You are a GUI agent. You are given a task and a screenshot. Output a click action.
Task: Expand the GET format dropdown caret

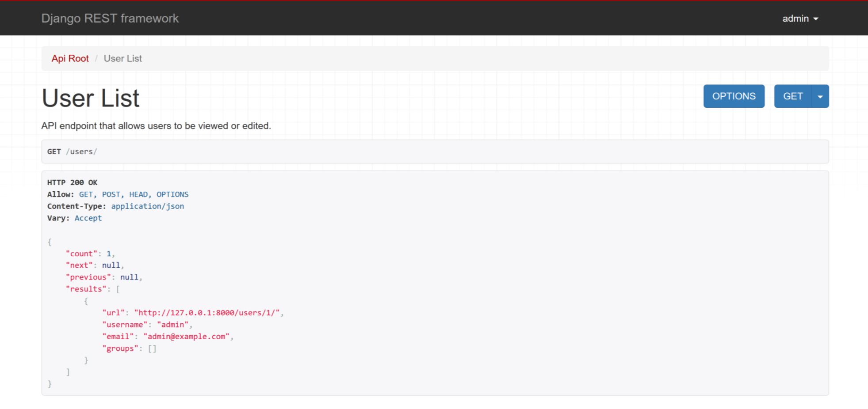point(820,96)
